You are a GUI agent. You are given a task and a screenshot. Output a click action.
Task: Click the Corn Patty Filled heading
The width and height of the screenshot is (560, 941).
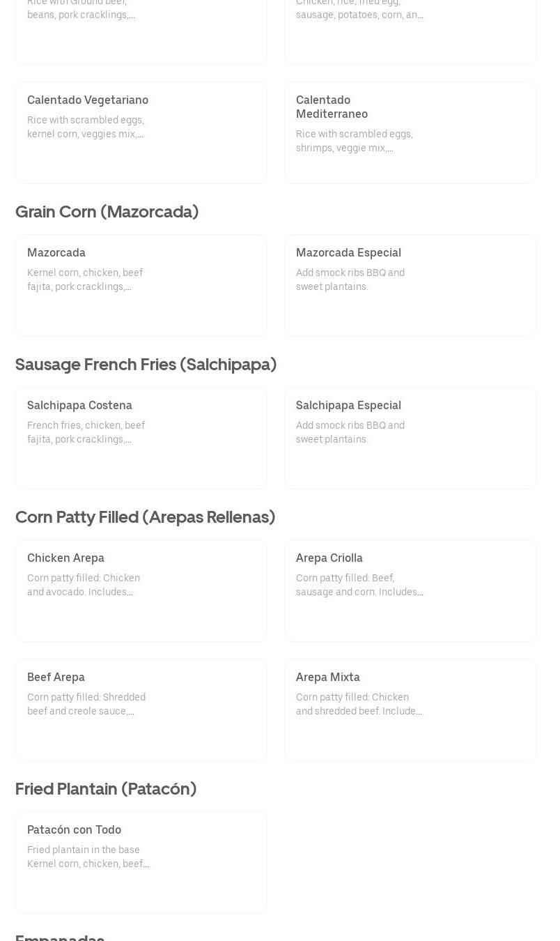[x=145, y=517]
